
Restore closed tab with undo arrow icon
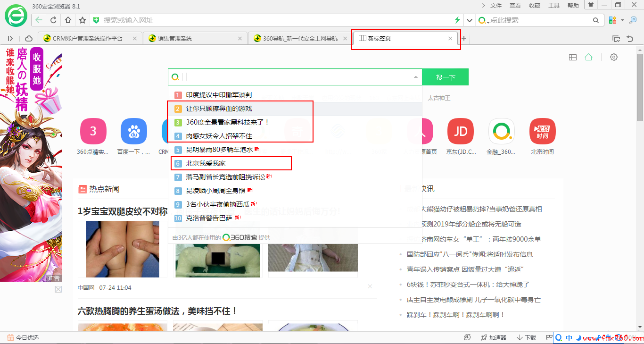click(x=630, y=39)
